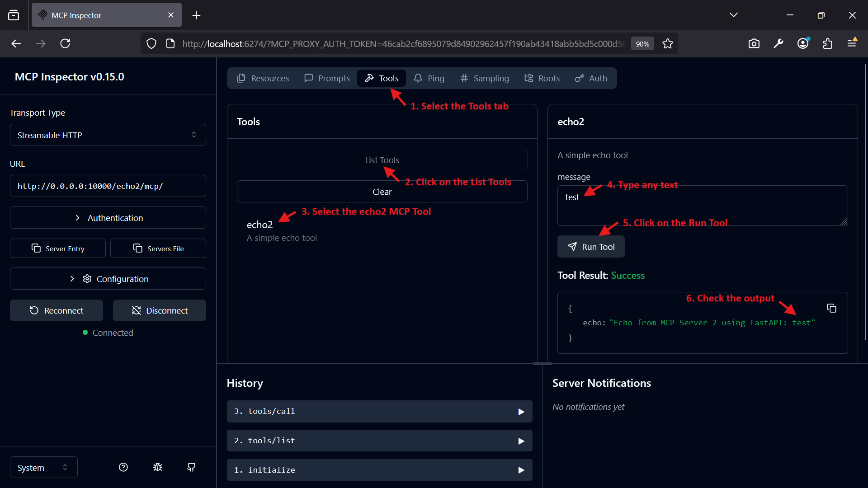The height and width of the screenshot is (488, 868).
Task: Switch to the Resources tab
Action: point(263,78)
